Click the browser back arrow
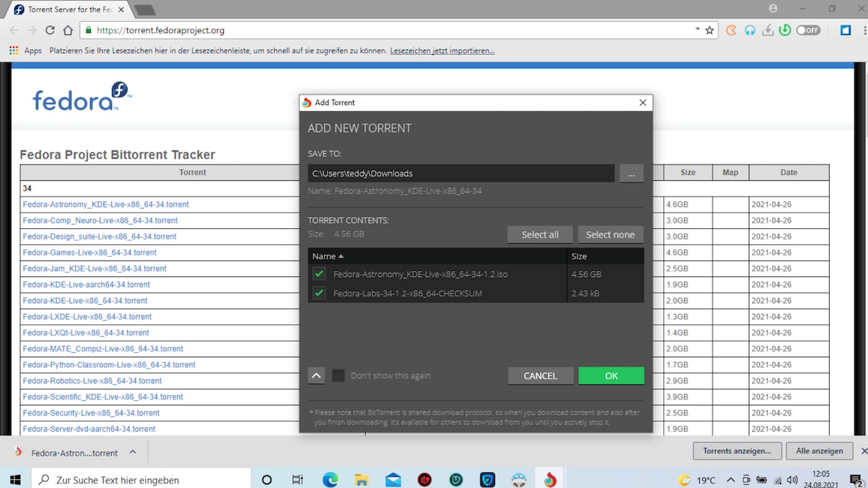The height and width of the screenshot is (488, 868). click(14, 31)
